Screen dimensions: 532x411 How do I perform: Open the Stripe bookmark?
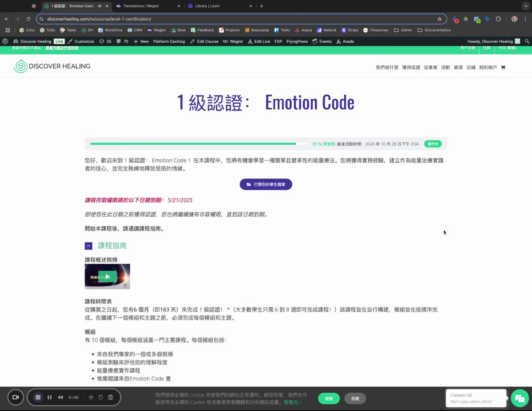coord(350,30)
